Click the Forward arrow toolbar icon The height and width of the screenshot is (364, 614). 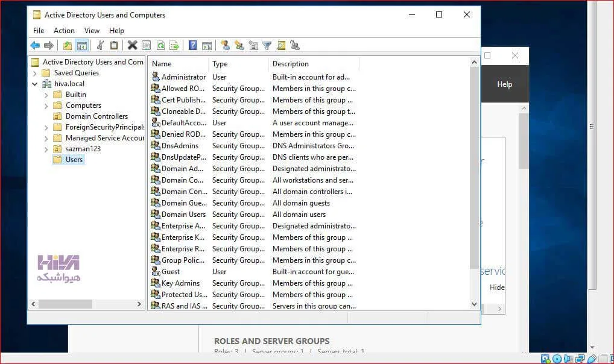pos(49,45)
